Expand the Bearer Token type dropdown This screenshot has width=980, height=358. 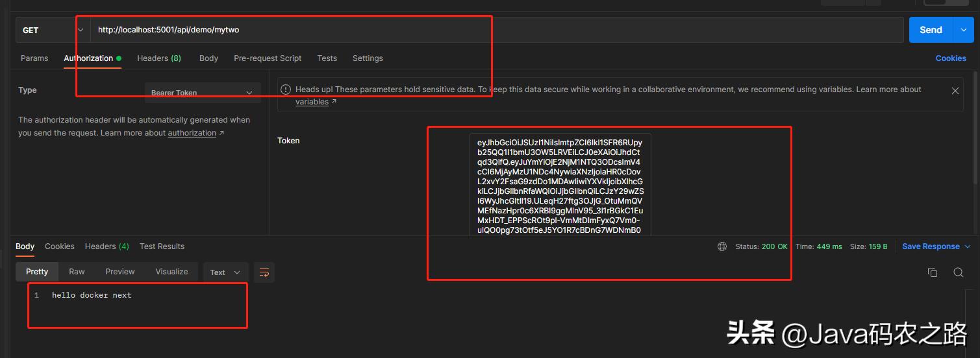pos(203,93)
